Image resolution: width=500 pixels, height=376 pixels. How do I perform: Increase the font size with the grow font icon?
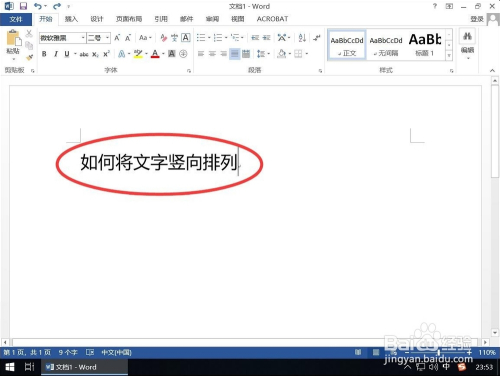(117, 38)
